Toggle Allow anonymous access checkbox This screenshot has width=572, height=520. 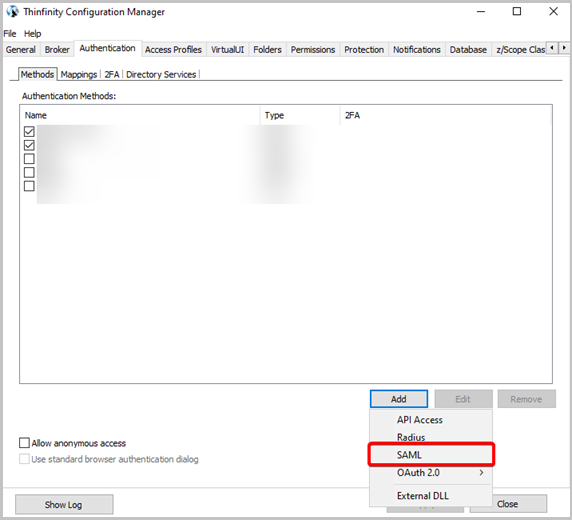click(x=24, y=443)
